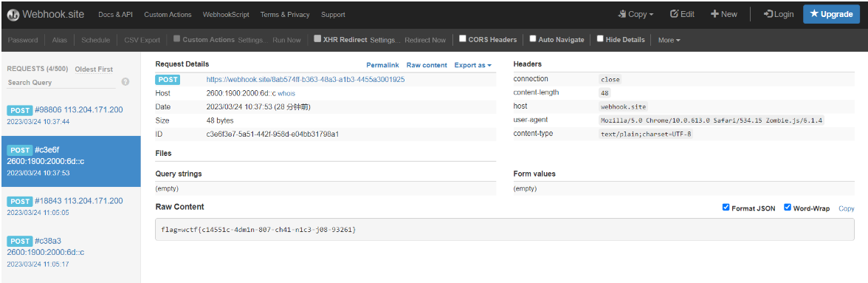Click into the Search Query field
This screenshot has width=868, height=283.
coord(61,83)
